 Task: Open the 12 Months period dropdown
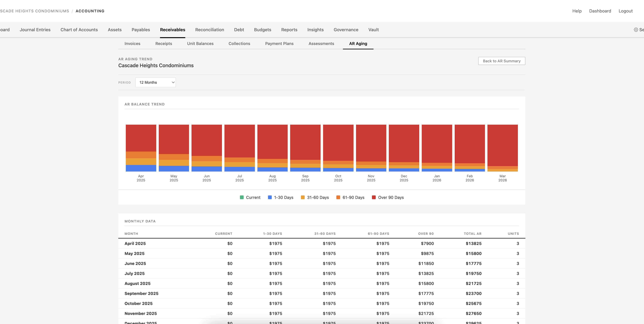point(155,82)
